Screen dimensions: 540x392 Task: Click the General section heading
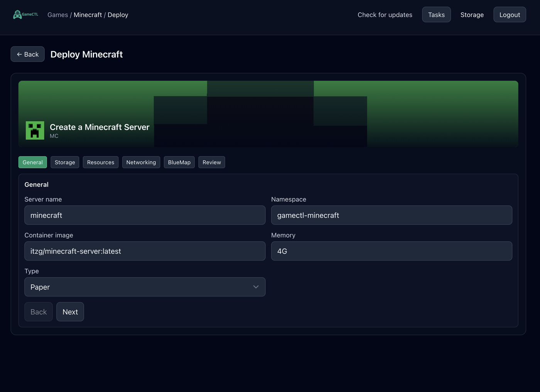(37, 185)
